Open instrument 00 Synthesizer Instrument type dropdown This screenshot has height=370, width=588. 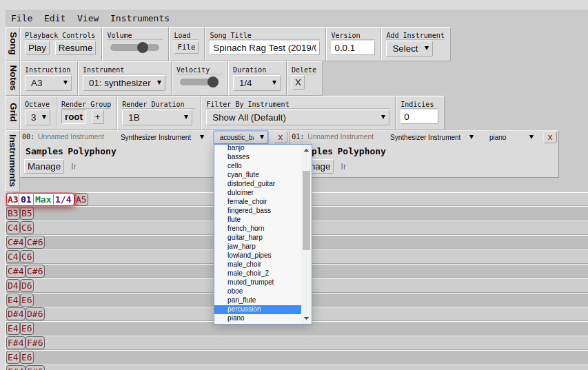tap(162, 137)
